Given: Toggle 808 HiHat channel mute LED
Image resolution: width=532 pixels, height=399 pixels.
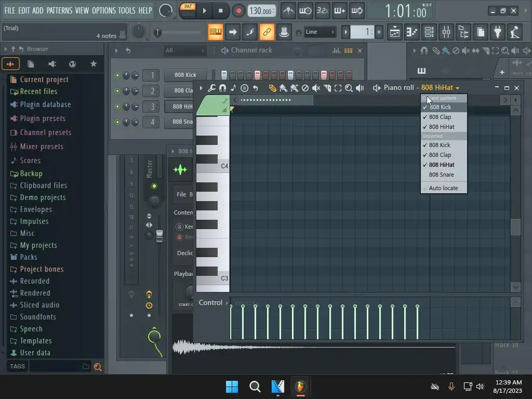Looking at the screenshot, I should [117, 107].
